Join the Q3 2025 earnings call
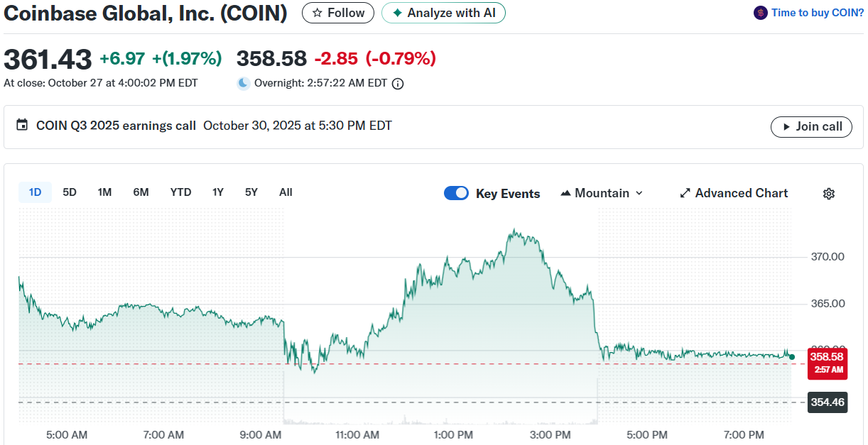Viewport: 868px width, 445px height. pos(811,126)
